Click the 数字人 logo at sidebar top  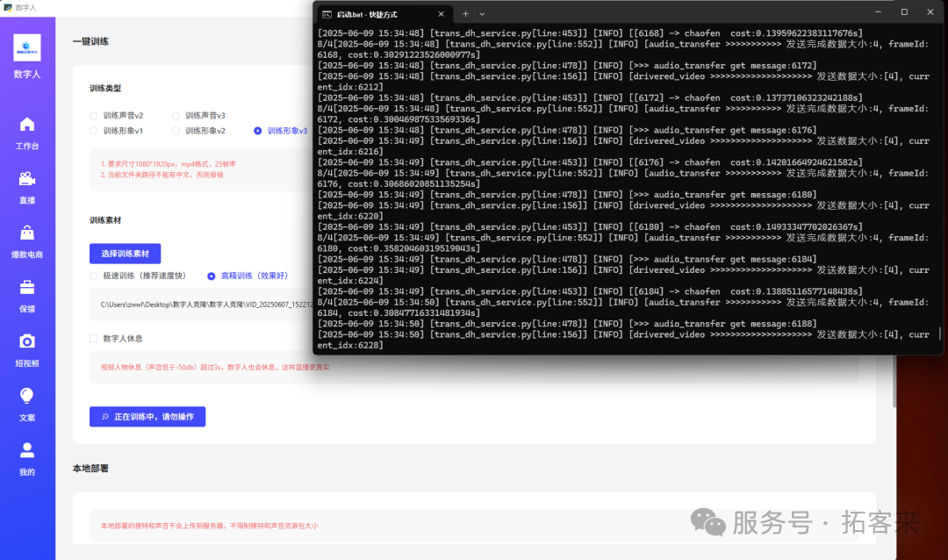(x=27, y=48)
